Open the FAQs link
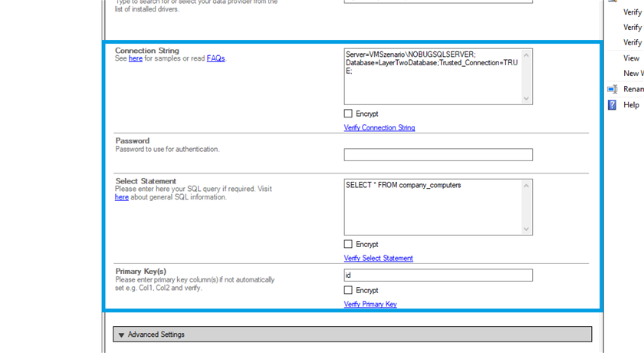This screenshot has height=353, width=644. (215, 58)
